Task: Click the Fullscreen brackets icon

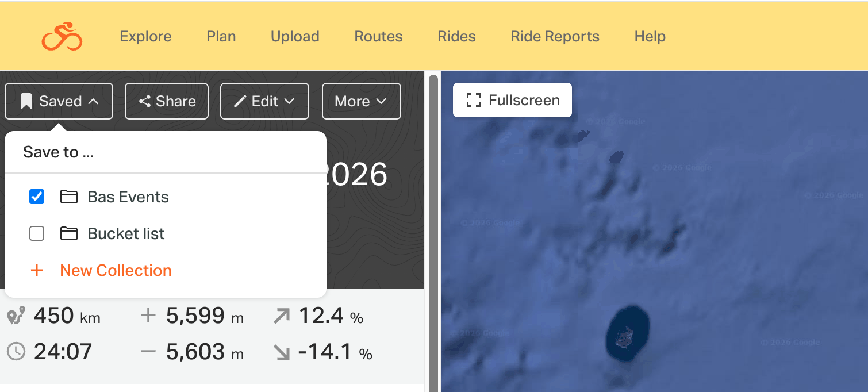Action: pyautogui.click(x=473, y=101)
